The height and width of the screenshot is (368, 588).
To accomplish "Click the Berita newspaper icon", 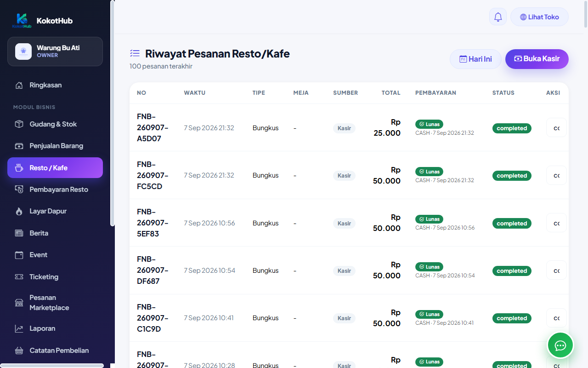I will (19, 233).
